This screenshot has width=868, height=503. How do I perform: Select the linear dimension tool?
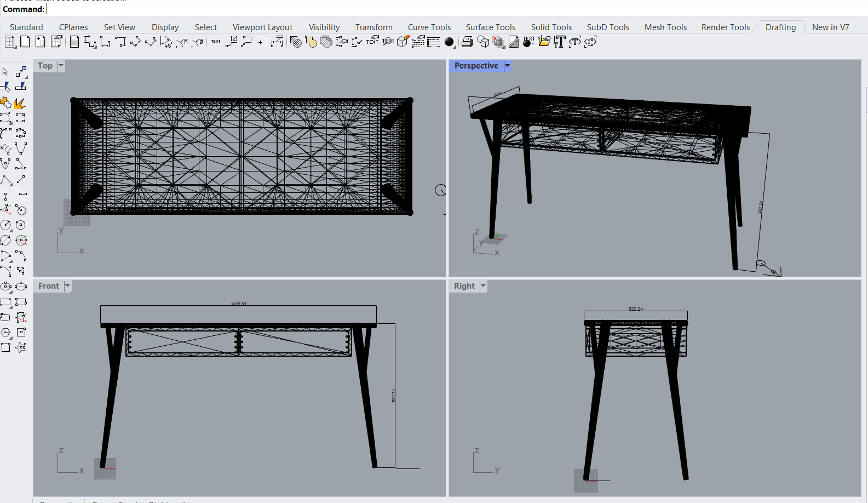90,42
